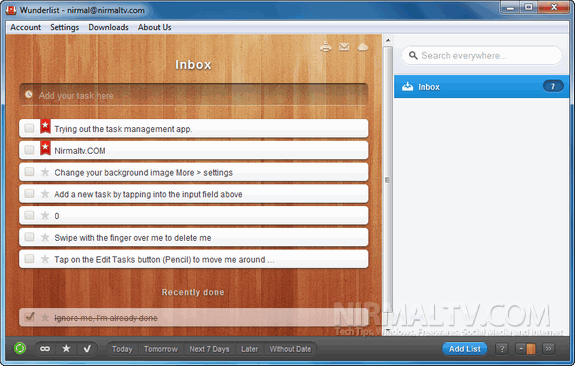Viewport: 575px width, 366px height.
Task: Collapse sidebar with double arrow icon
Action: pyautogui.click(x=548, y=349)
